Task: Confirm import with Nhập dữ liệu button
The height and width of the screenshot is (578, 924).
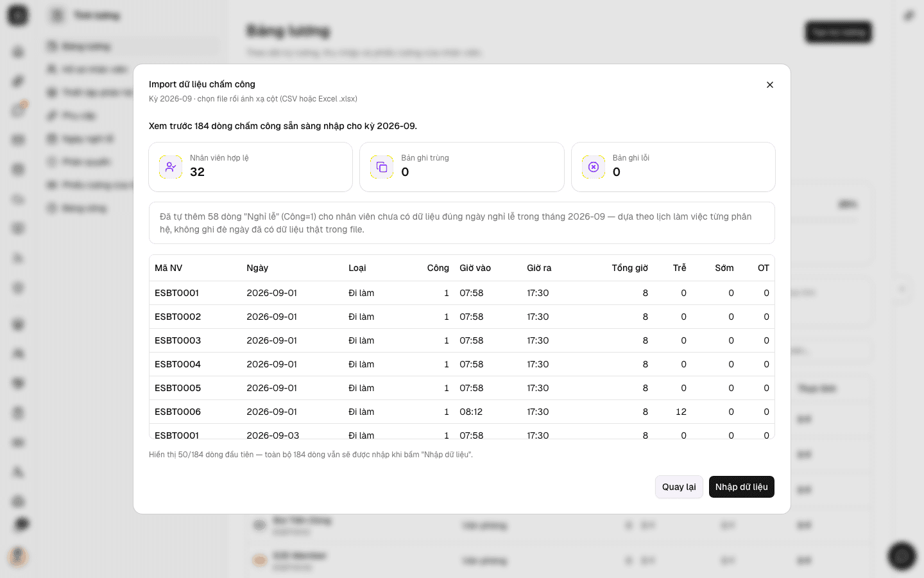Action: click(x=742, y=487)
